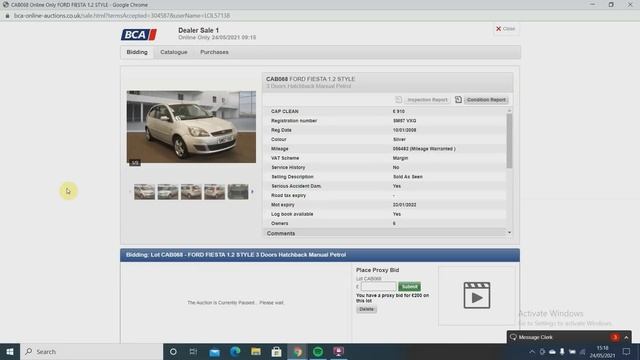This screenshot has width=640, height=360.
Task: Open the Windows Start menu
Action: [10, 351]
